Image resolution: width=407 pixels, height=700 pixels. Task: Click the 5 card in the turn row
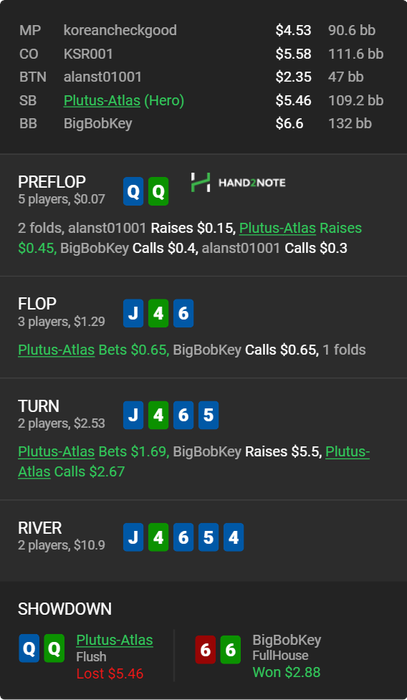coord(208,415)
